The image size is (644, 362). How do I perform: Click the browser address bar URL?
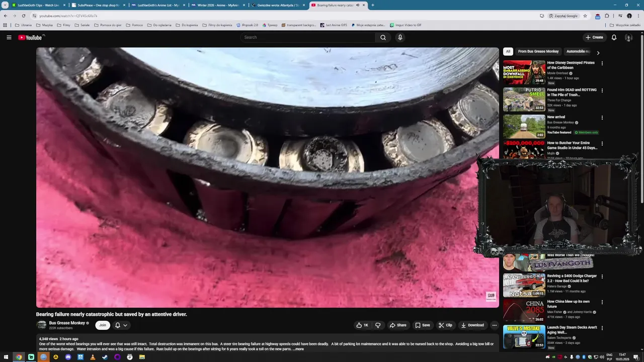(x=68, y=16)
